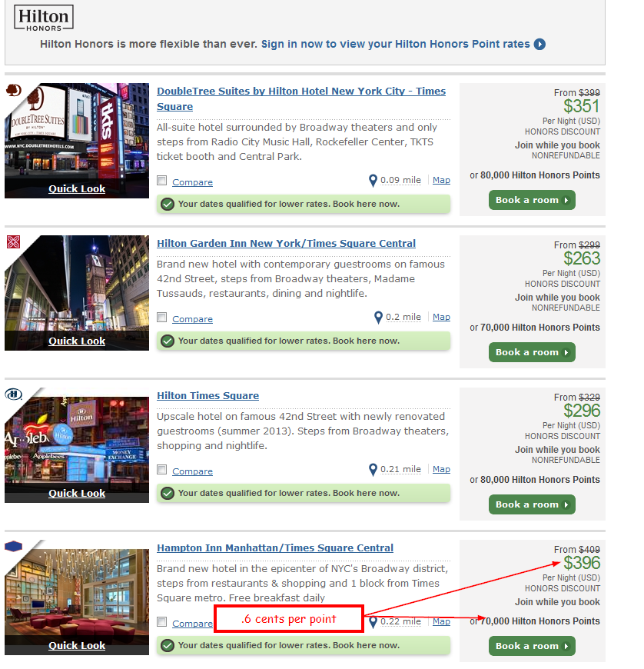Open the Hilton Times Square title link
This screenshot has height=669, width=644.
click(207, 396)
